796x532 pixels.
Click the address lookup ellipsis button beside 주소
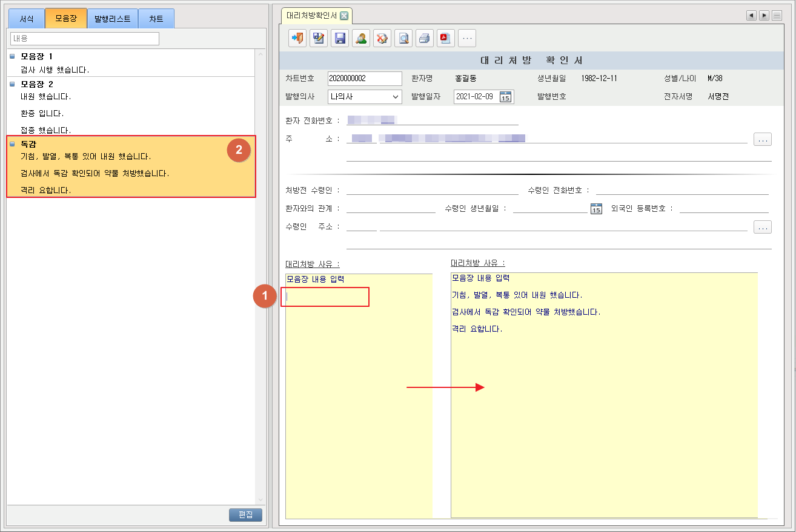pyautogui.click(x=763, y=140)
